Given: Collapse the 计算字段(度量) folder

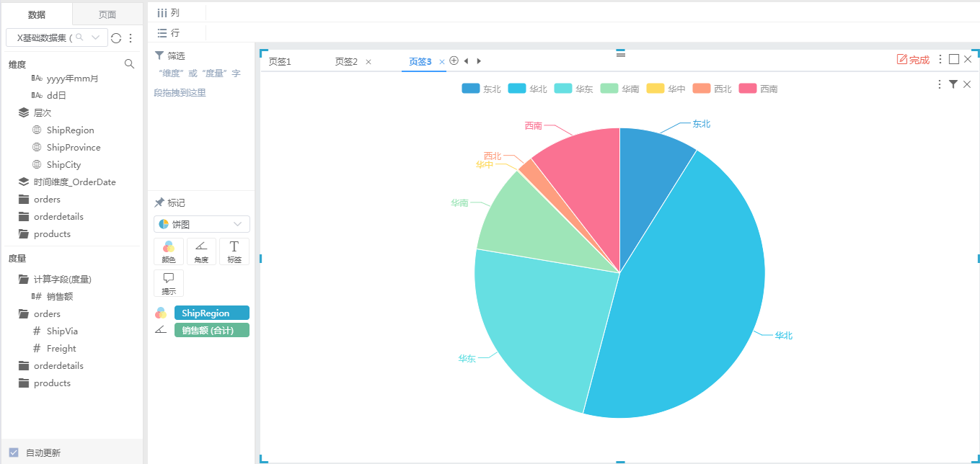Looking at the screenshot, I should click(24, 279).
